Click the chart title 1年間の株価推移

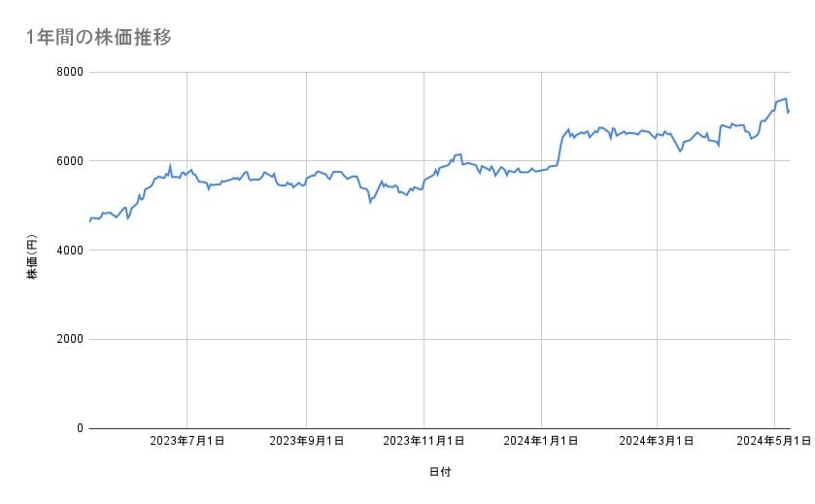coord(100,38)
